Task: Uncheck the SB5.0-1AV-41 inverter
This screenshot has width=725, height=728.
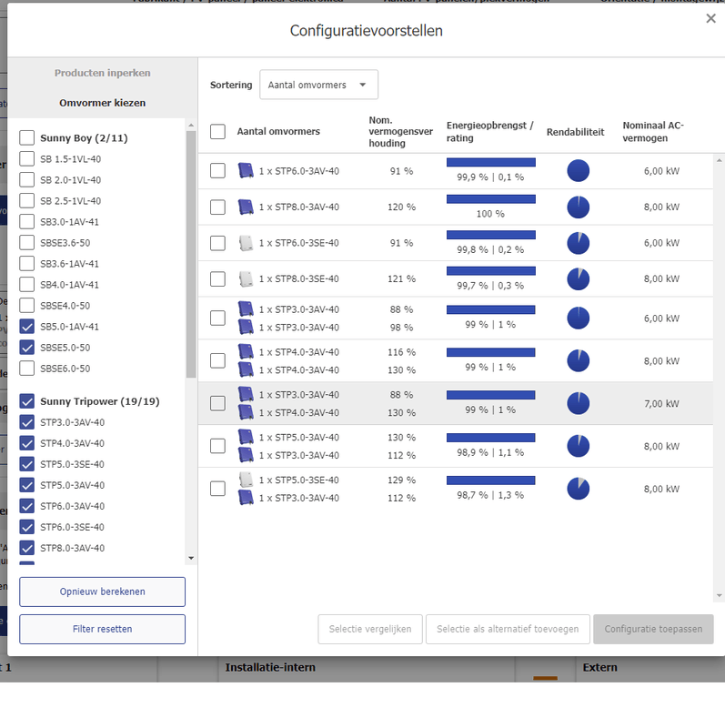Action: (x=27, y=327)
